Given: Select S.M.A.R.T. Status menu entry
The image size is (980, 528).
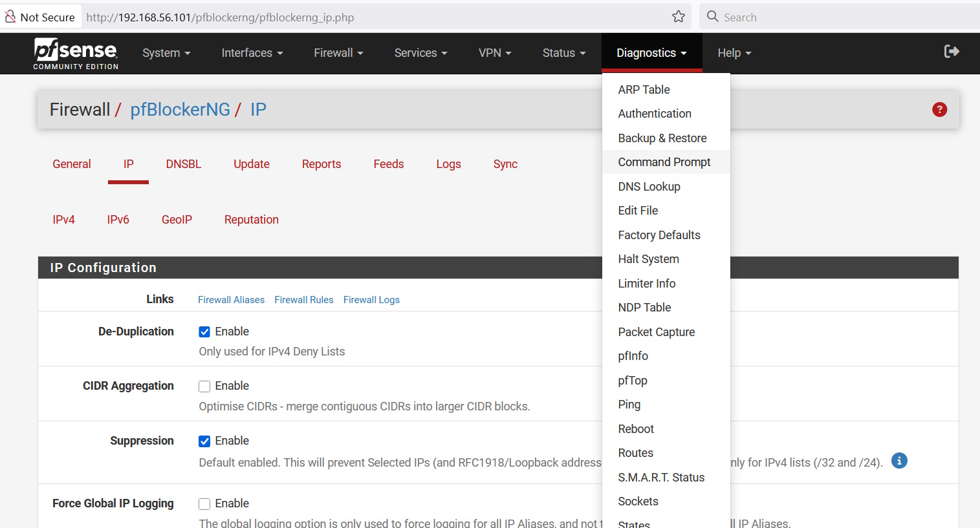Looking at the screenshot, I should [x=666, y=478].
